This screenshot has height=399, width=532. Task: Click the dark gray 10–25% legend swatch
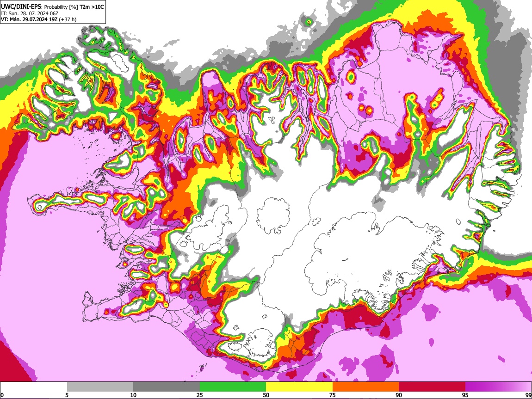tap(166, 387)
